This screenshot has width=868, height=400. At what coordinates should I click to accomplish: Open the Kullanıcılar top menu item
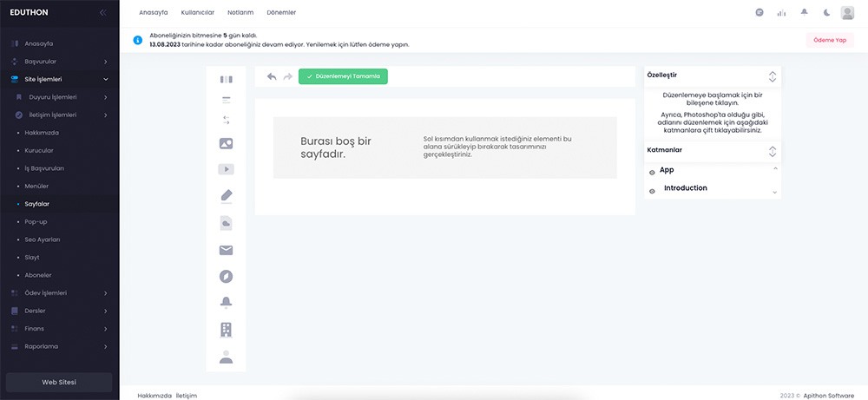(x=198, y=13)
